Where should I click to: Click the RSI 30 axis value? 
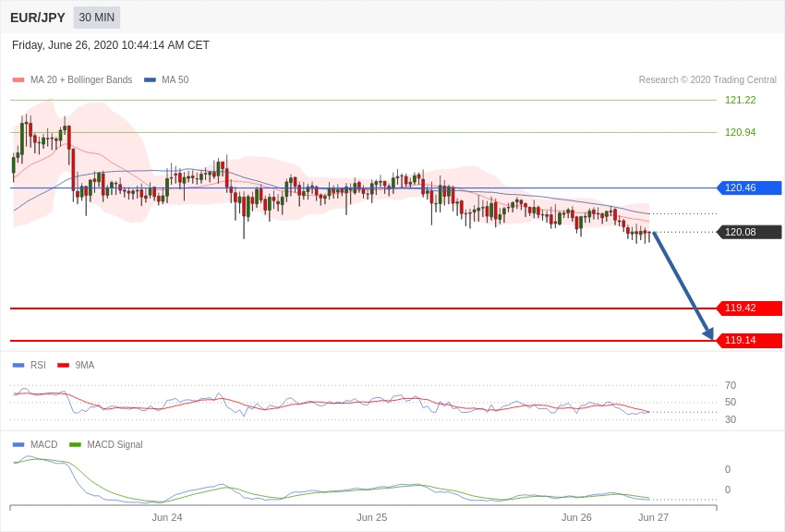pyautogui.click(x=731, y=419)
